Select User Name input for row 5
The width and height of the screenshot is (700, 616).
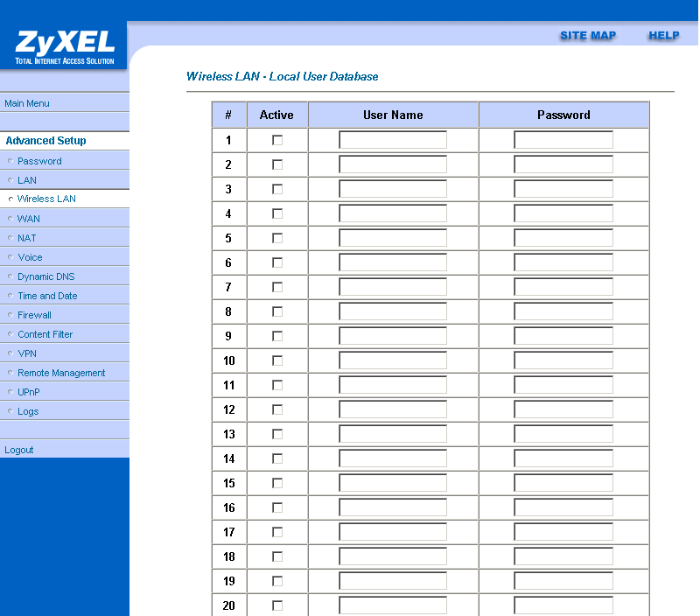pyautogui.click(x=393, y=238)
